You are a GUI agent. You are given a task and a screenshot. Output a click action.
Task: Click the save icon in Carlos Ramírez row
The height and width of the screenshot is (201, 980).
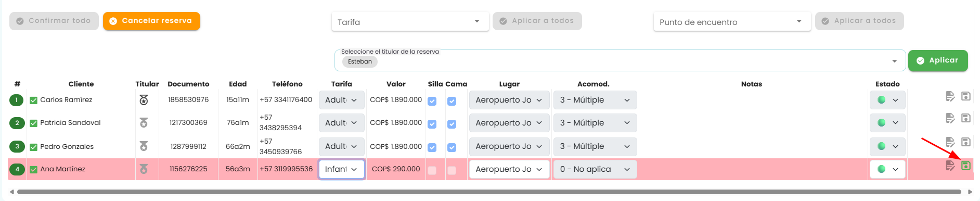click(965, 96)
